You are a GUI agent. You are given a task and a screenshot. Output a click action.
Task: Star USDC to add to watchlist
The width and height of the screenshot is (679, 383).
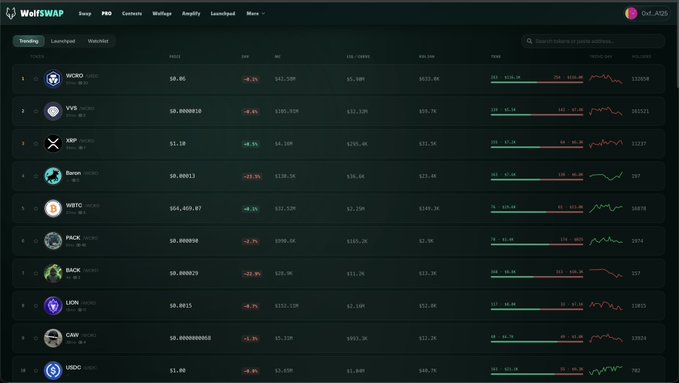coord(36,370)
